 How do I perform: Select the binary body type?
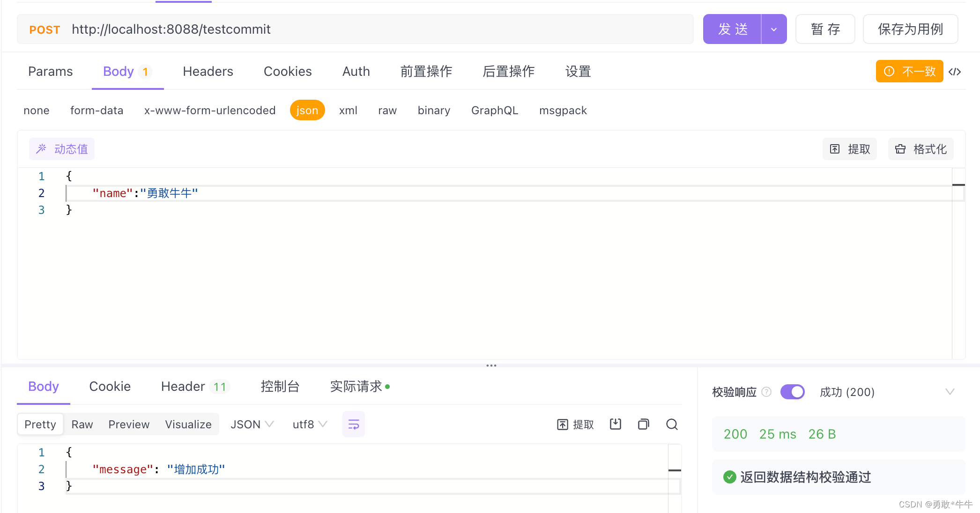434,110
